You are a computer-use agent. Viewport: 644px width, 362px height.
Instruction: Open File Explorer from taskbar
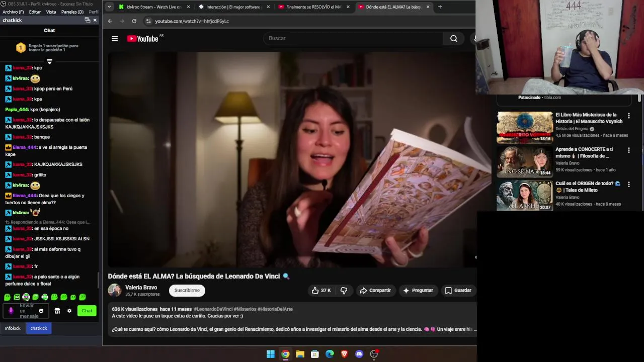[x=300, y=354]
